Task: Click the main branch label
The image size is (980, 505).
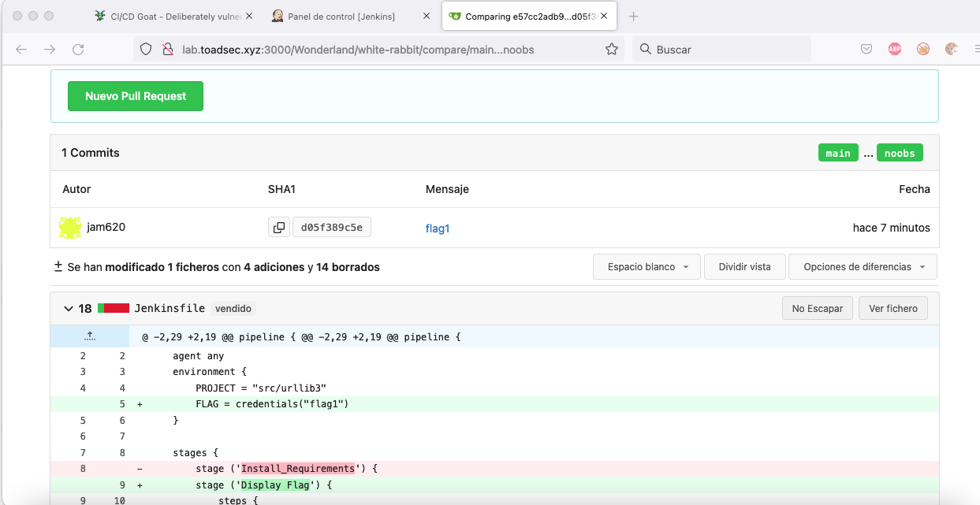Action: pyautogui.click(x=838, y=153)
